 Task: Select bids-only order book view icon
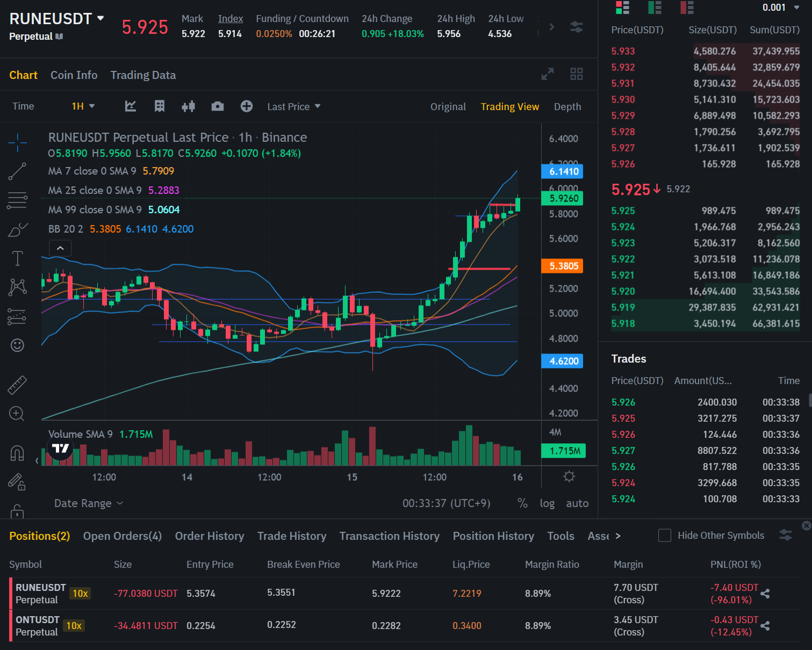[655, 8]
